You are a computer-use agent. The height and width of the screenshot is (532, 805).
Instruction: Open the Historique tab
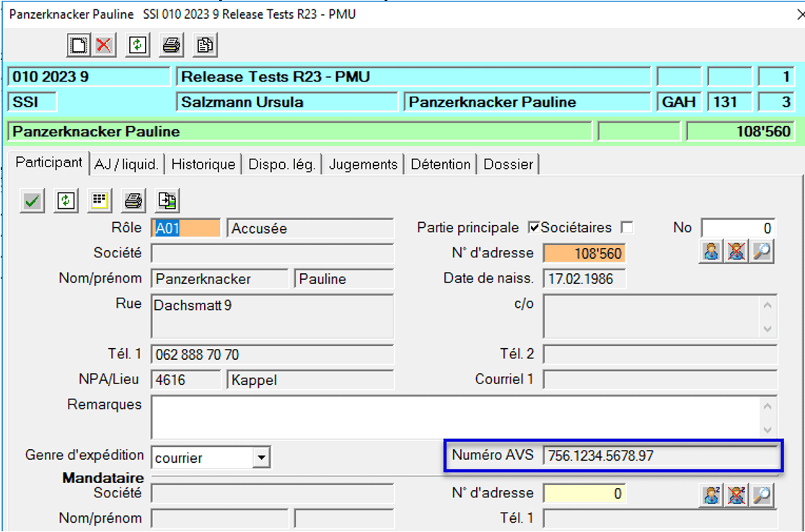(203, 164)
